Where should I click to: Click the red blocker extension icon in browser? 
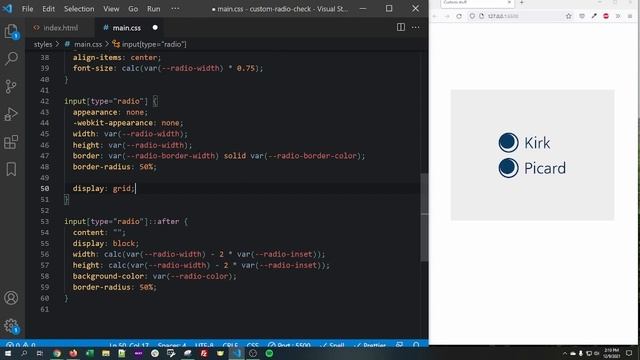(x=606, y=16)
